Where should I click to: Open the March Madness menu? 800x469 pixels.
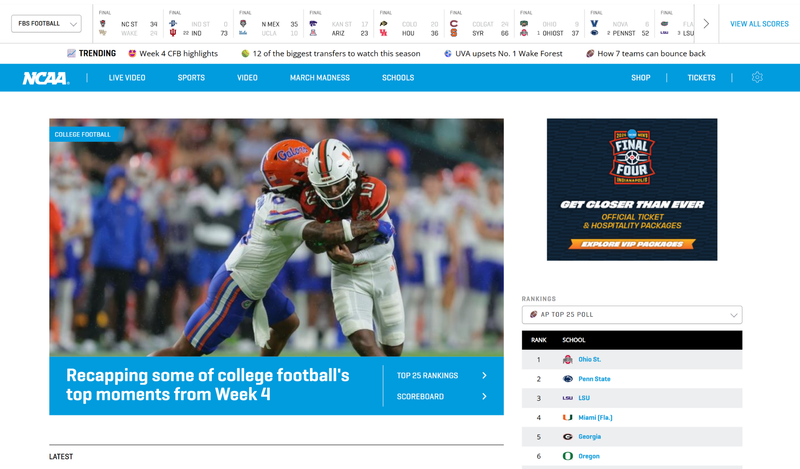[320, 78]
